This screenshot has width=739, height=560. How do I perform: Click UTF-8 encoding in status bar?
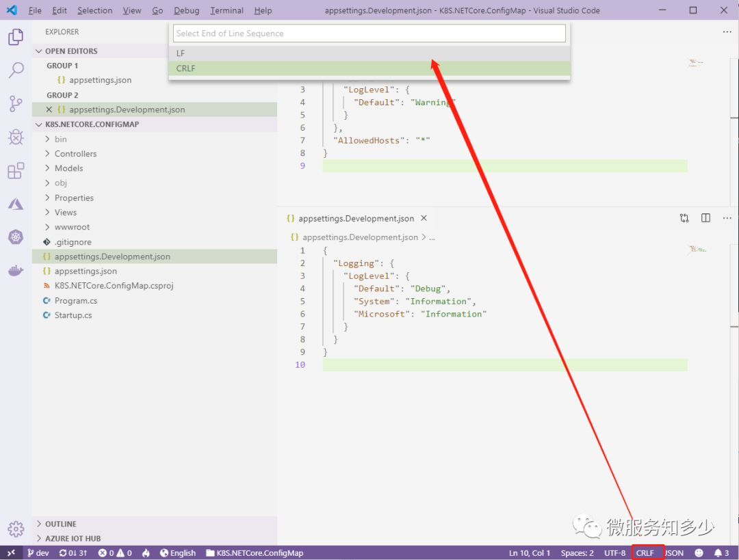coord(614,553)
